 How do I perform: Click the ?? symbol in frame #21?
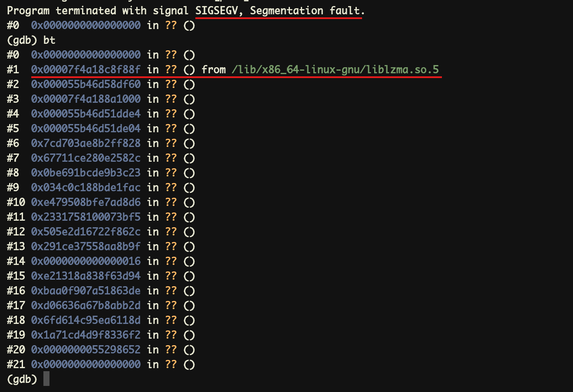click(171, 364)
